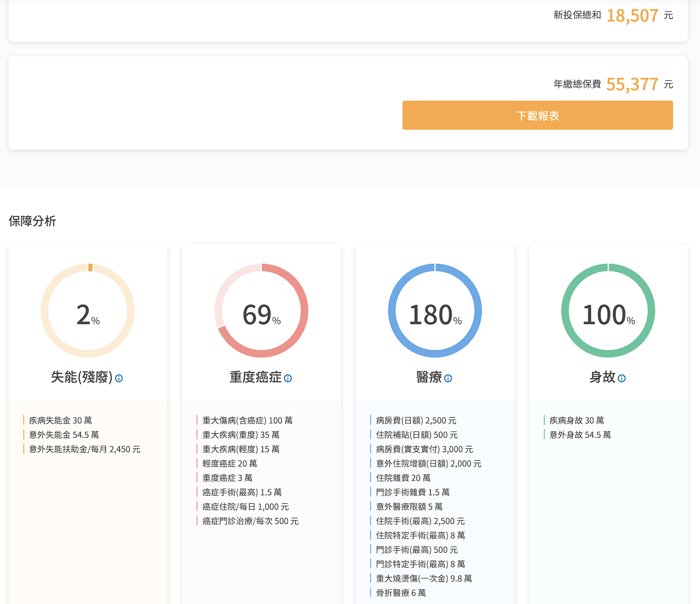The height and width of the screenshot is (604, 700).
Task: Show info tooltip icon next to 身故
Action: pos(621,379)
